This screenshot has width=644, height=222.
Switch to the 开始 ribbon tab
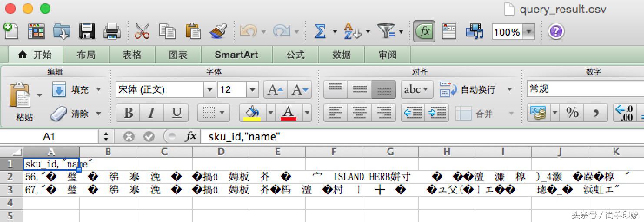tap(36, 55)
